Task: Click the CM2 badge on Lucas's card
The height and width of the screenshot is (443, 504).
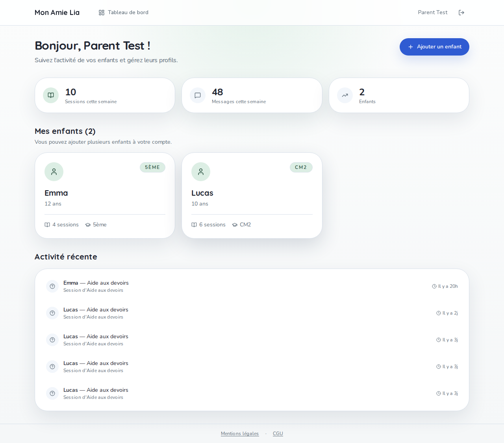Action: pyautogui.click(x=301, y=167)
